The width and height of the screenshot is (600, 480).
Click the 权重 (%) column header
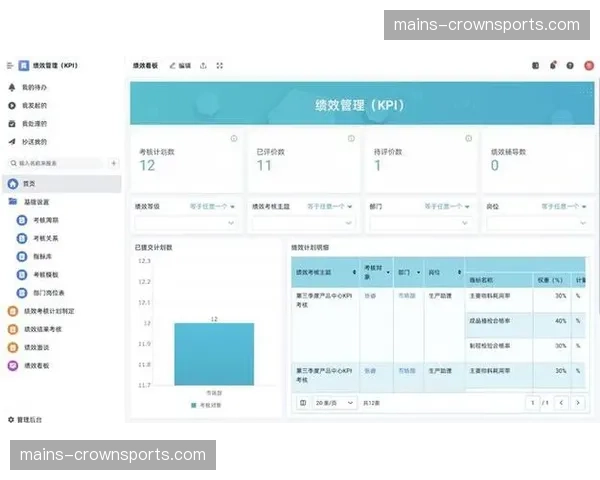(x=551, y=281)
